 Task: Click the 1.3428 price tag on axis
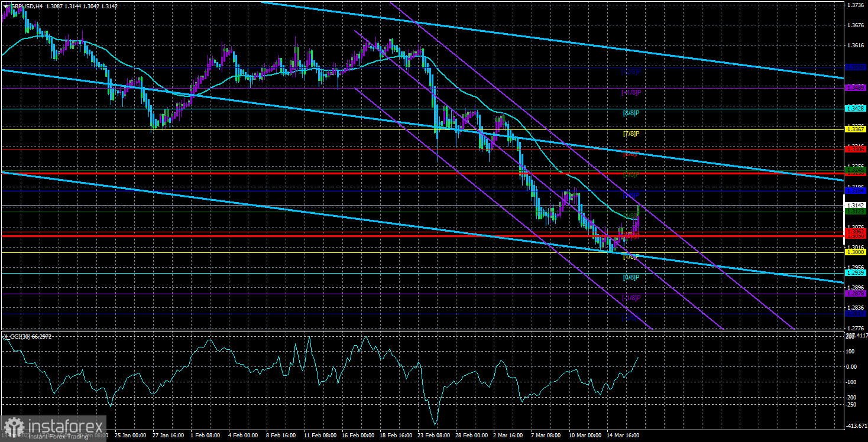click(856, 109)
